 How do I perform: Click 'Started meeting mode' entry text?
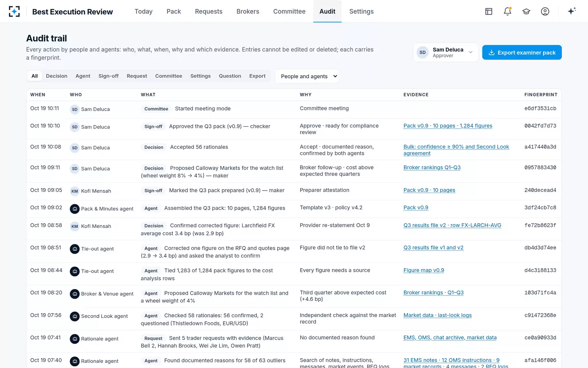pyautogui.click(x=203, y=109)
